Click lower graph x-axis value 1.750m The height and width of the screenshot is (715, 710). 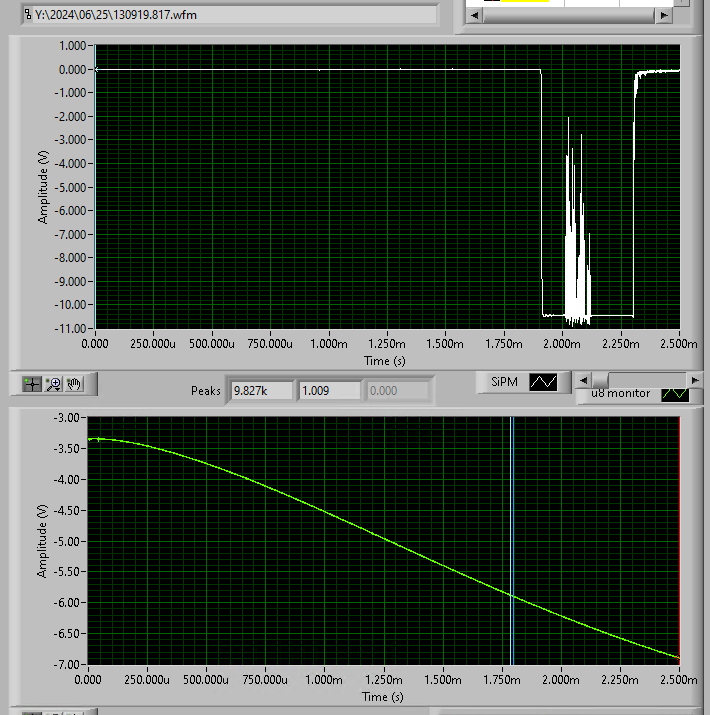click(x=502, y=680)
